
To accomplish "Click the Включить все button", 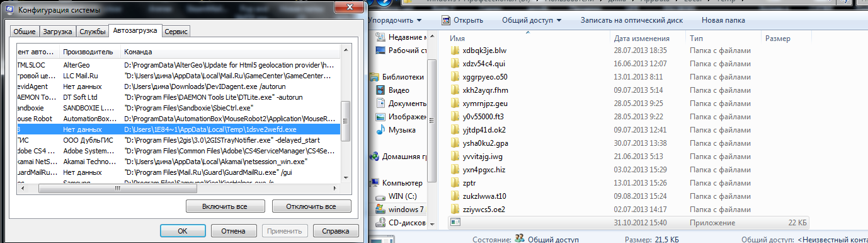I will pos(225,206).
